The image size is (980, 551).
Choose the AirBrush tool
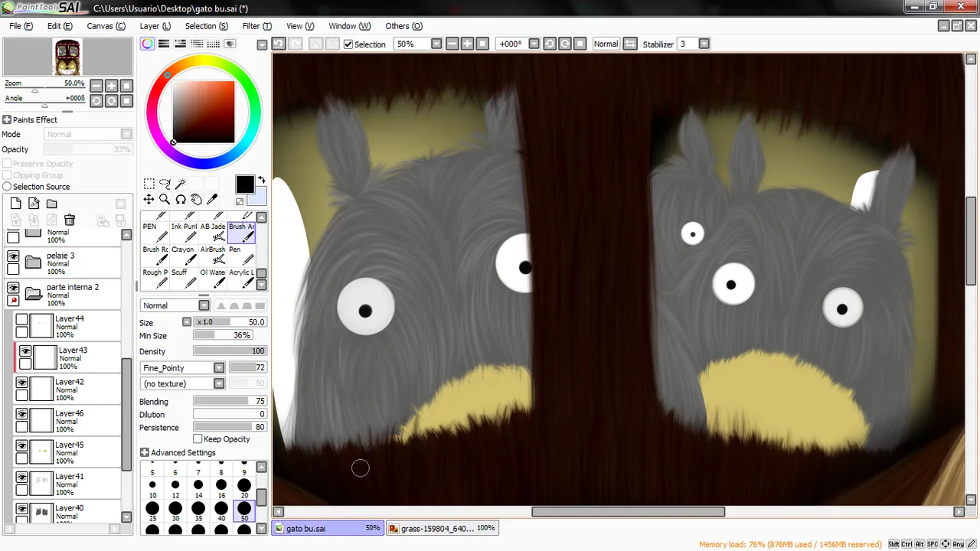click(x=213, y=255)
